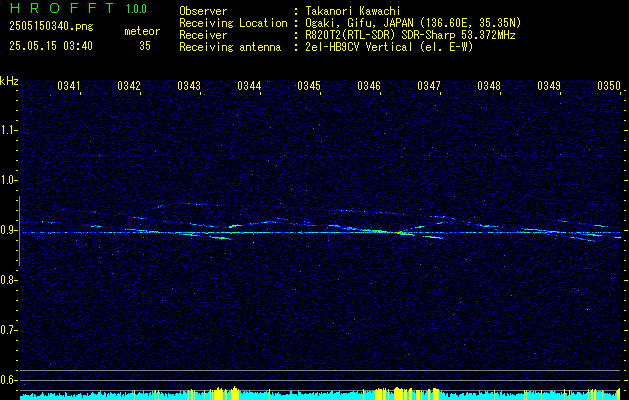Click the filename 2505150340.png
Viewport: 629px width, 400px height.
pyautogui.click(x=51, y=27)
